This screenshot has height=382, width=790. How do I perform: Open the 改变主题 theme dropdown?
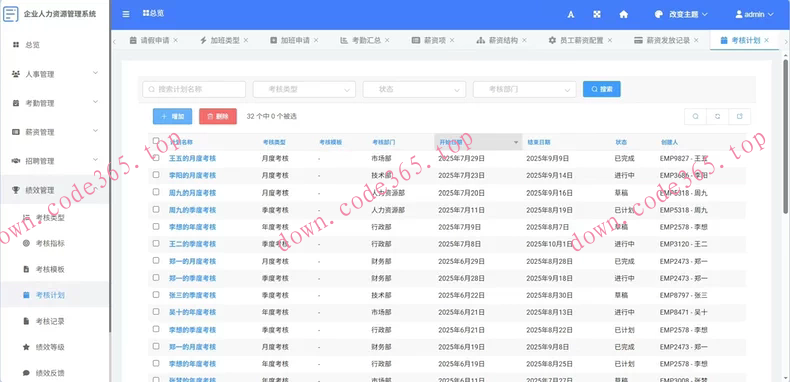click(x=681, y=15)
